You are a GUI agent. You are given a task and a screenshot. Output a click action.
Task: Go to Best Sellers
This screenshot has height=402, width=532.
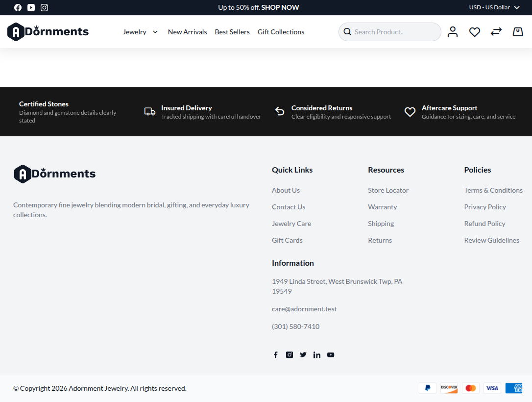[232, 32]
